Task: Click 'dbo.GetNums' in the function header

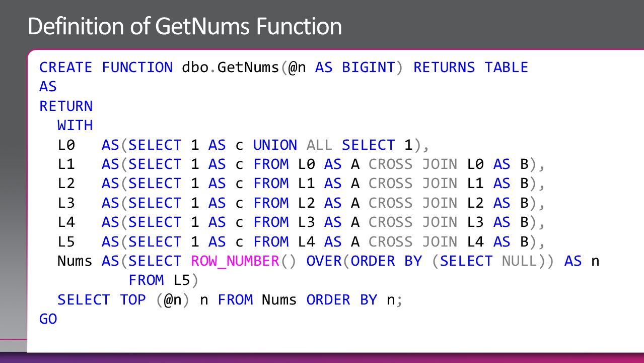Action: pos(230,68)
